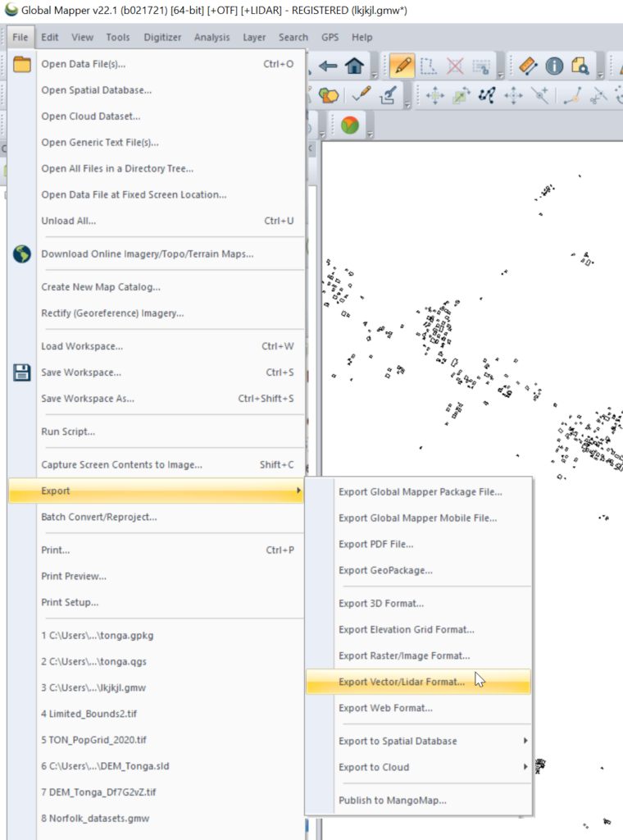Select the Move vertex tool
The width and height of the screenshot is (623, 840).
click(x=513, y=95)
